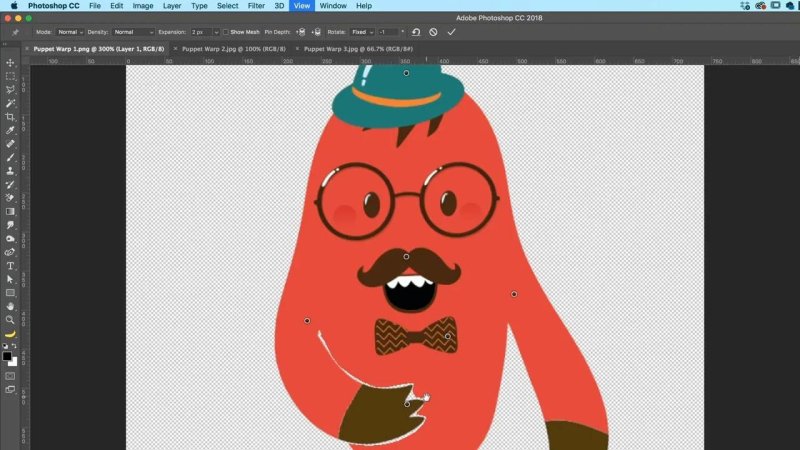Screen dimensions: 800x450
Task: Select the Zoom tool
Action: [x=10, y=320]
